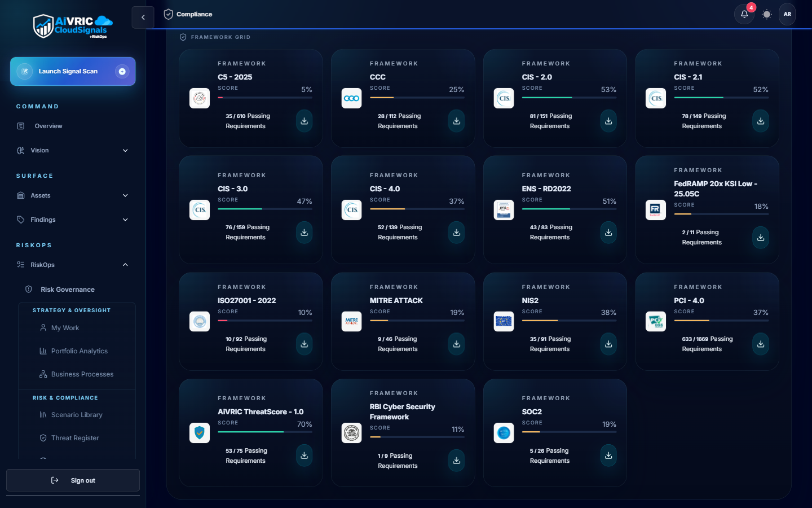Expand the Vision menu

tap(73, 150)
